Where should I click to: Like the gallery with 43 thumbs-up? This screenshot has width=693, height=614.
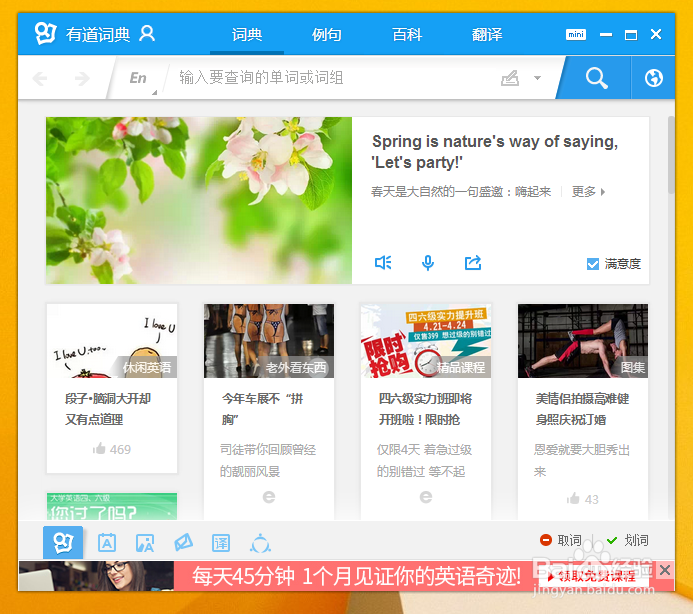[583, 499]
